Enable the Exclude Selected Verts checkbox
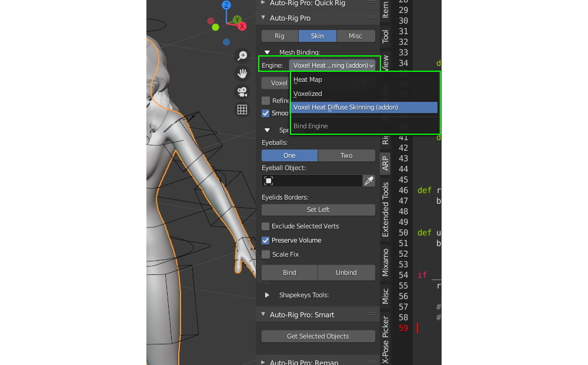The height and width of the screenshot is (365, 588). pyautogui.click(x=266, y=226)
